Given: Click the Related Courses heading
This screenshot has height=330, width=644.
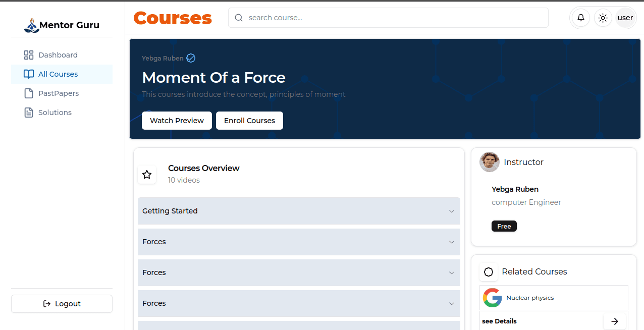Looking at the screenshot, I should 534,271.
